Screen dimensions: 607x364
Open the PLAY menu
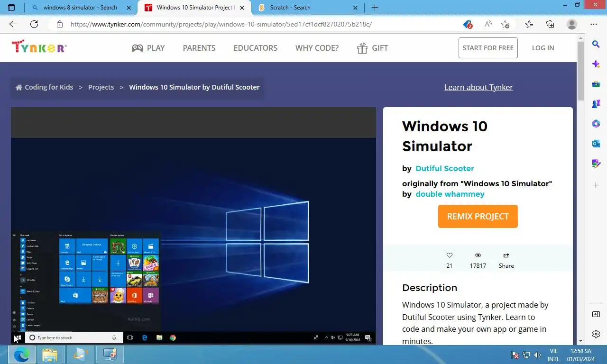tap(148, 48)
